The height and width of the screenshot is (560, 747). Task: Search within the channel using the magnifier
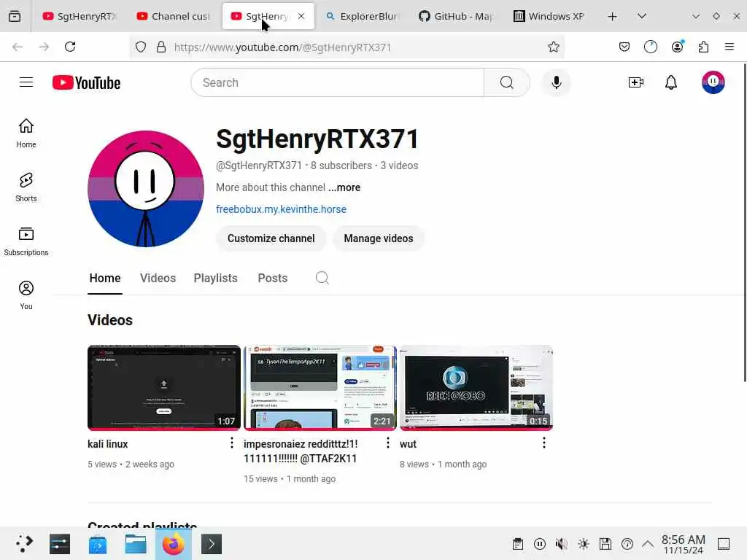pos(322,278)
